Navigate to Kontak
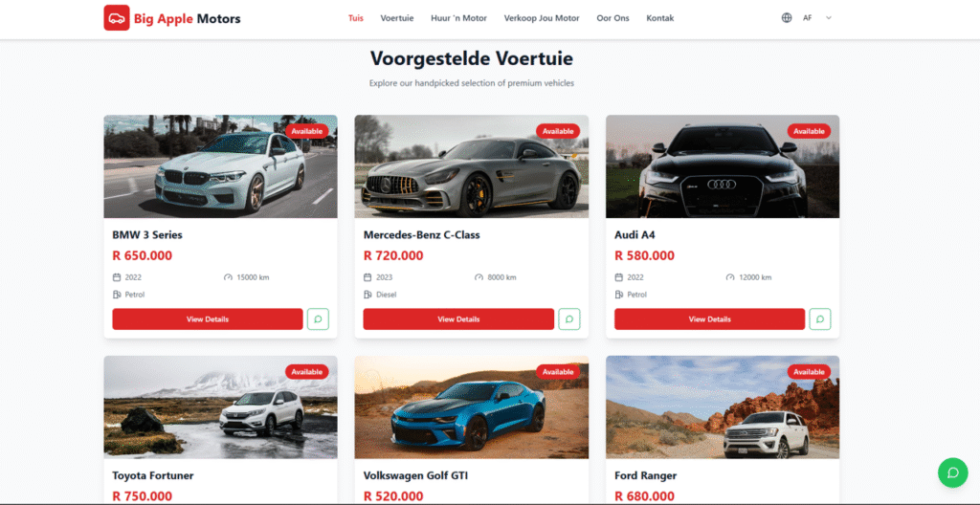980x505 pixels. [660, 18]
